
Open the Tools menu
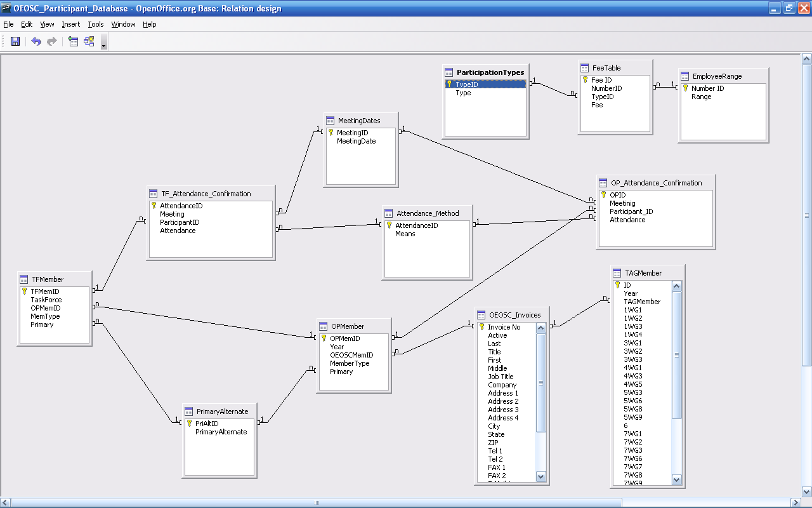pyautogui.click(x=96, y=24)
